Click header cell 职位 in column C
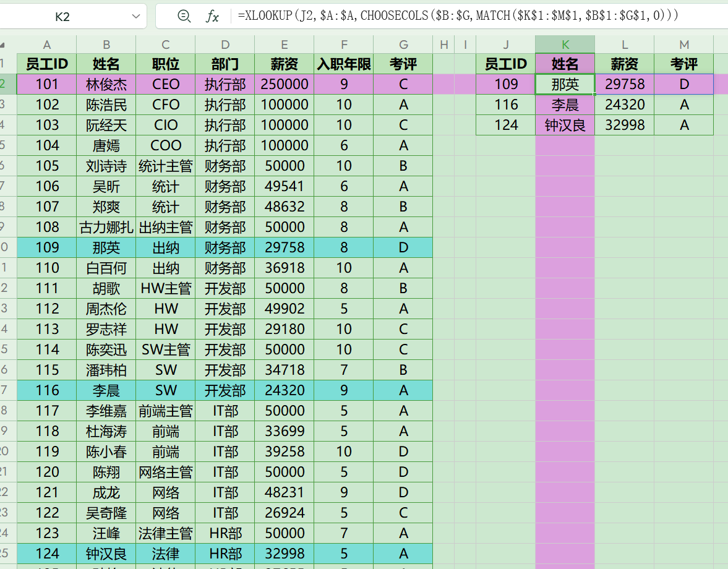728x569 pixels. (166, 64)
